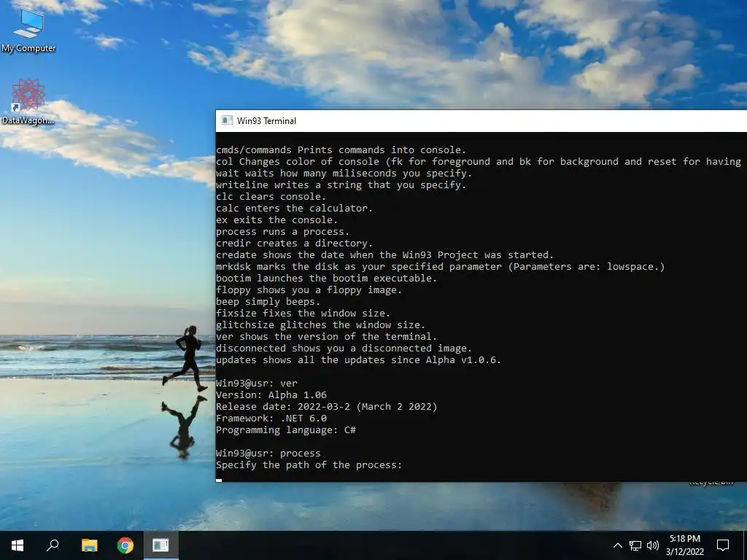Viewport: 747px width, 560px height.
Task: Open the My Computer desktop icon
Action: 28,31
